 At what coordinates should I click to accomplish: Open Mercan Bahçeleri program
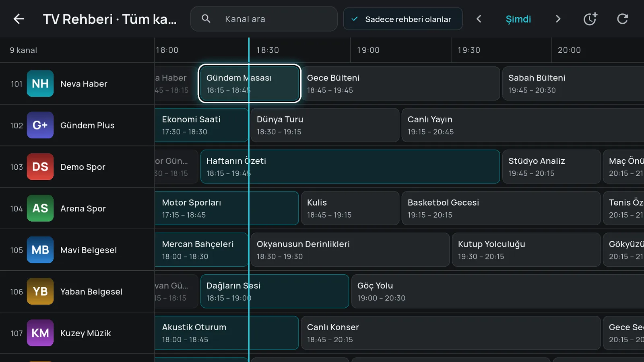[201, 250]
